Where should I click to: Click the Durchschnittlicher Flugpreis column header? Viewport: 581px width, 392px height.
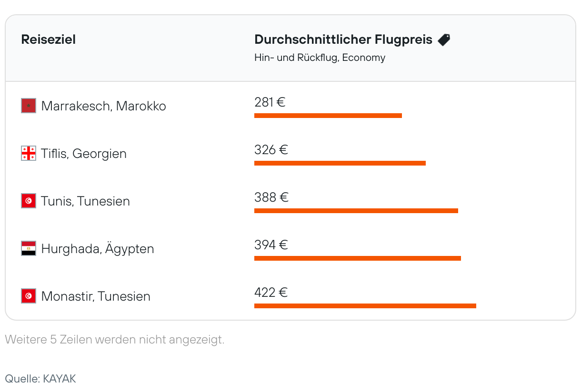click(343, 39)
